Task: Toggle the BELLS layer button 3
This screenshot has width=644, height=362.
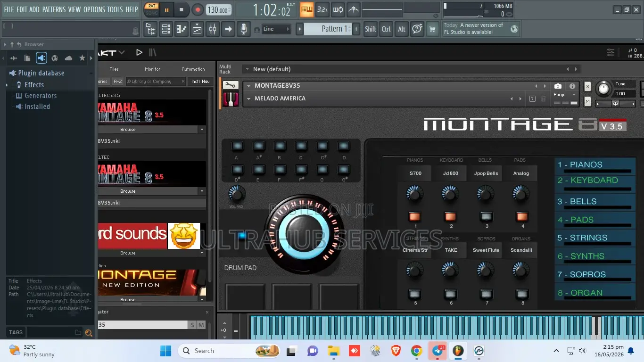Action: point(487,217)
